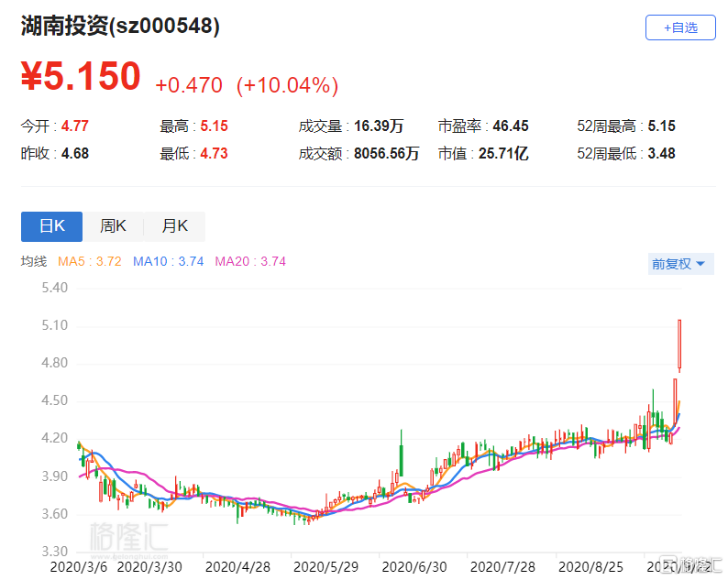Click stock title 湖南投资(sz000548)
728x580 pixels.
[x=120, y=26]
